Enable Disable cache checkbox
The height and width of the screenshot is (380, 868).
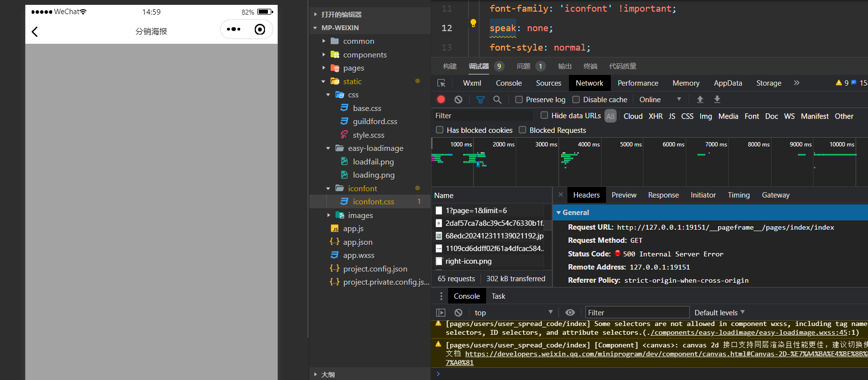[576, 100]
